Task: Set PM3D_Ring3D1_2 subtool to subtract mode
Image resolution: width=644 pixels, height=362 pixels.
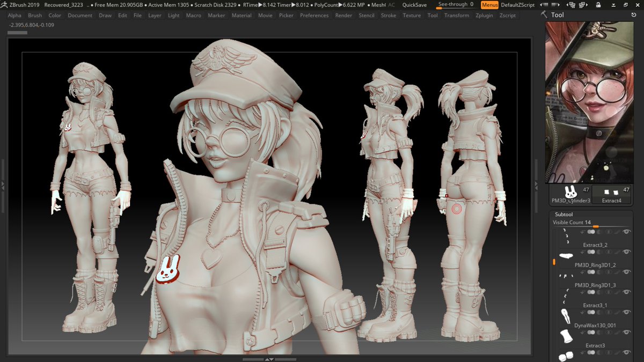Action: click(599, 252)
